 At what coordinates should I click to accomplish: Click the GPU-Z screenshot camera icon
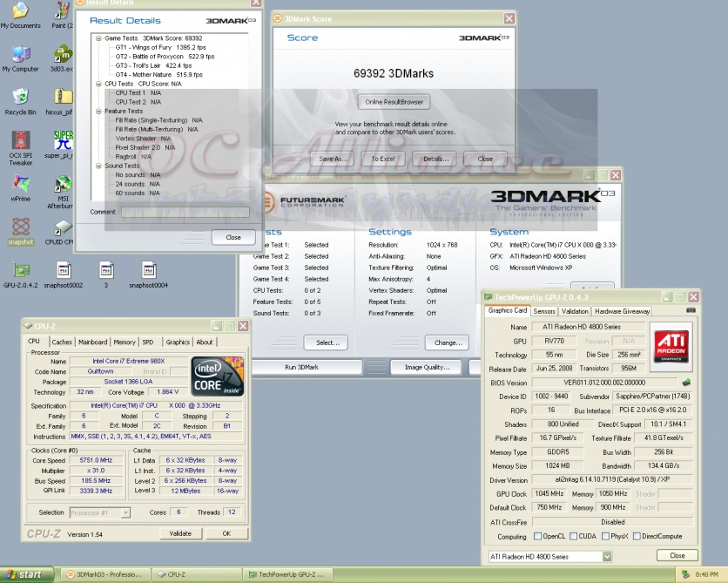coord(691,310)
